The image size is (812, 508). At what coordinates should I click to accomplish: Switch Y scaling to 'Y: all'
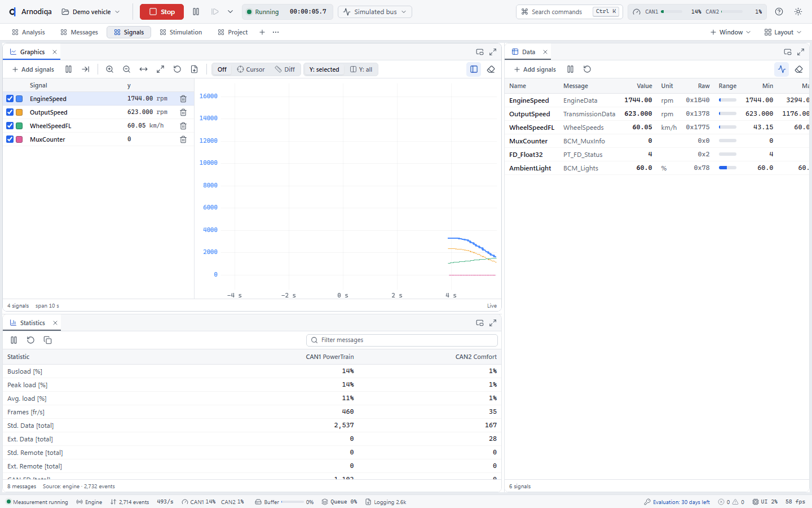(x=361, y=69)
